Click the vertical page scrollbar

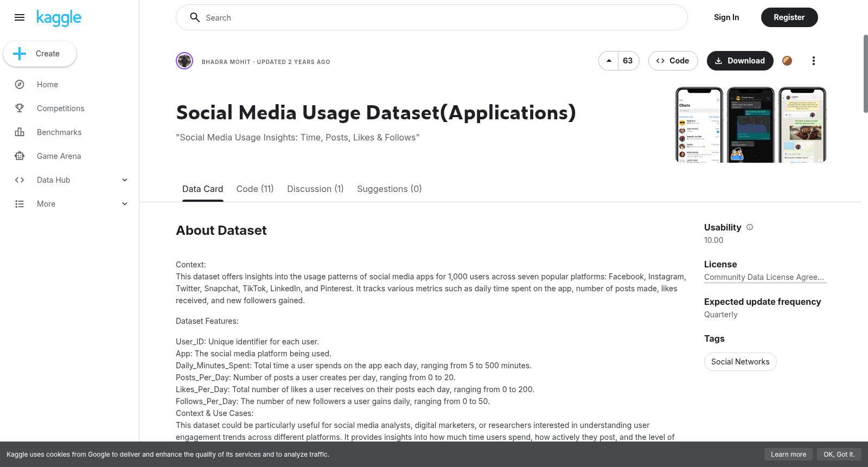pyautogui.click(x=865, y=74)
